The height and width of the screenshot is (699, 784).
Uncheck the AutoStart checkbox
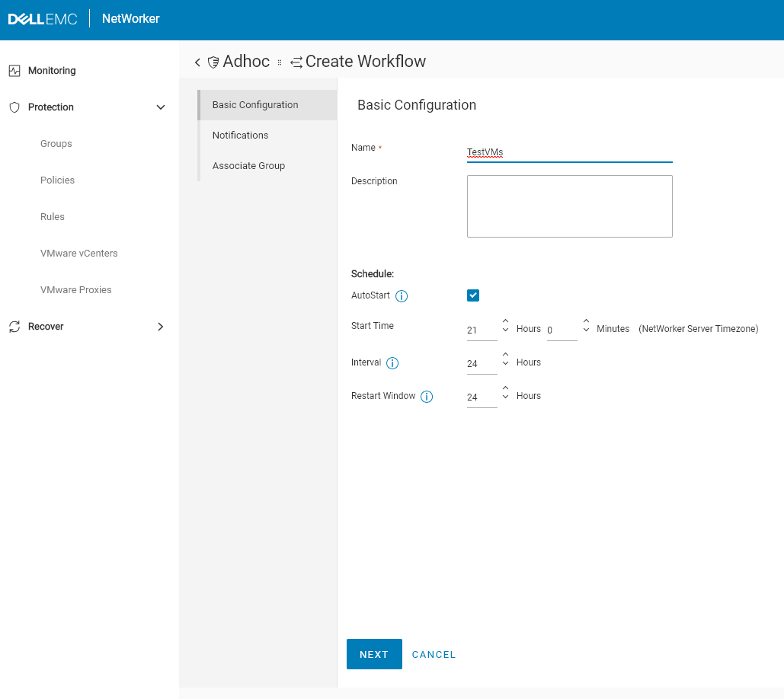tap(473, 295)
